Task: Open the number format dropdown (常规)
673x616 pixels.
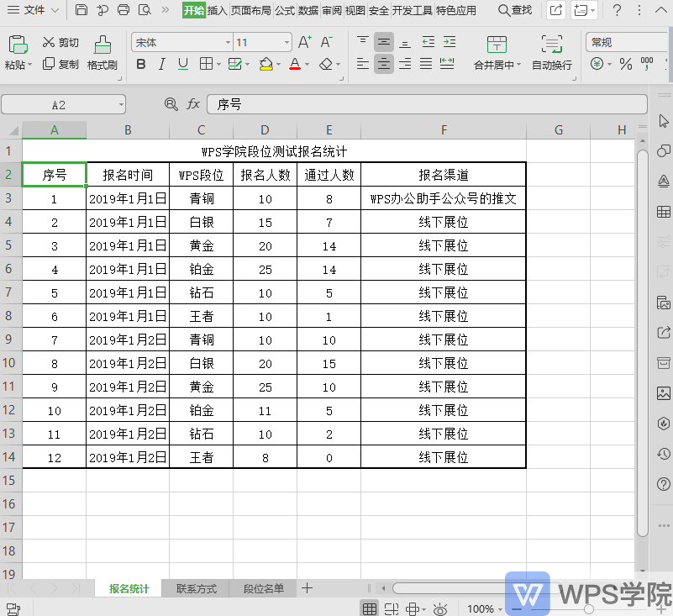Action: click(x=627, y=43)
